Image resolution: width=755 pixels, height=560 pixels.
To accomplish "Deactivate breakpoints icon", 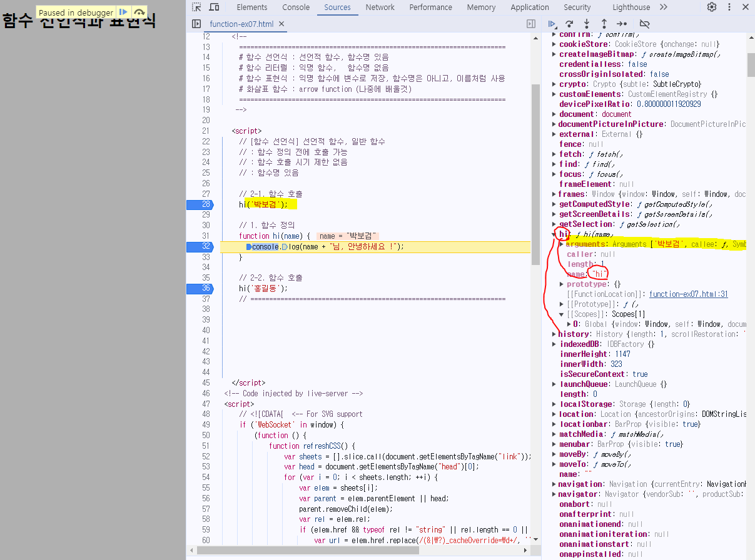I will click(645, 24).
